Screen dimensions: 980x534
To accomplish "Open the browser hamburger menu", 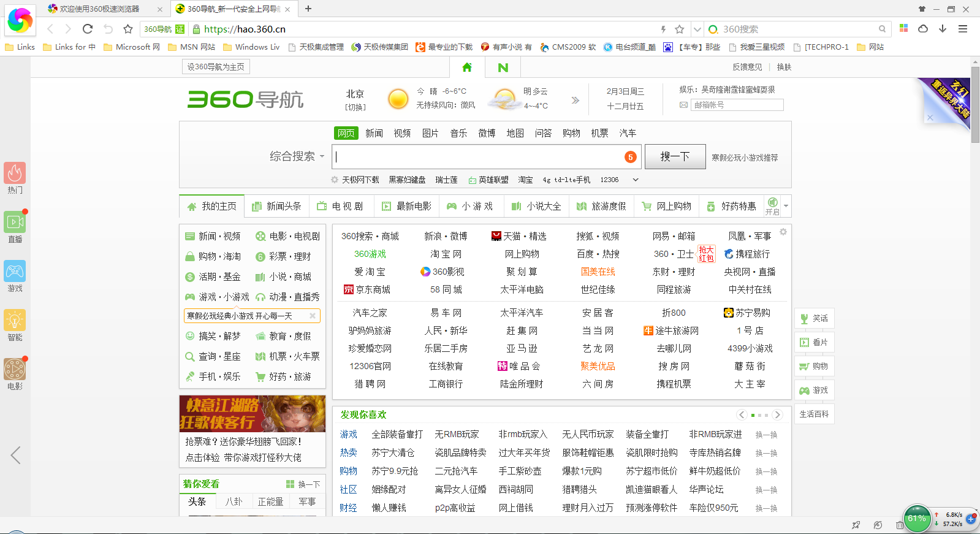I will 963,29.
